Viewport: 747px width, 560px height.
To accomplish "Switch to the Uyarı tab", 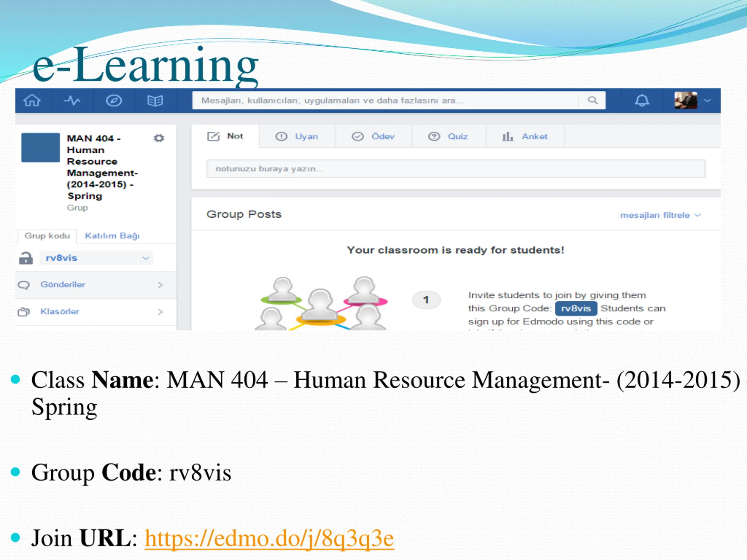I will click(297, 136).
